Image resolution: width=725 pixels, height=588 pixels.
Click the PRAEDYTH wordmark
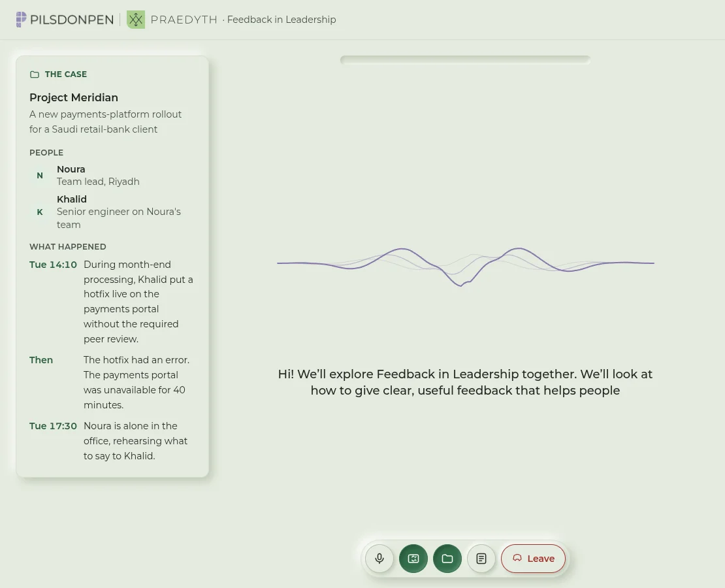184,20
